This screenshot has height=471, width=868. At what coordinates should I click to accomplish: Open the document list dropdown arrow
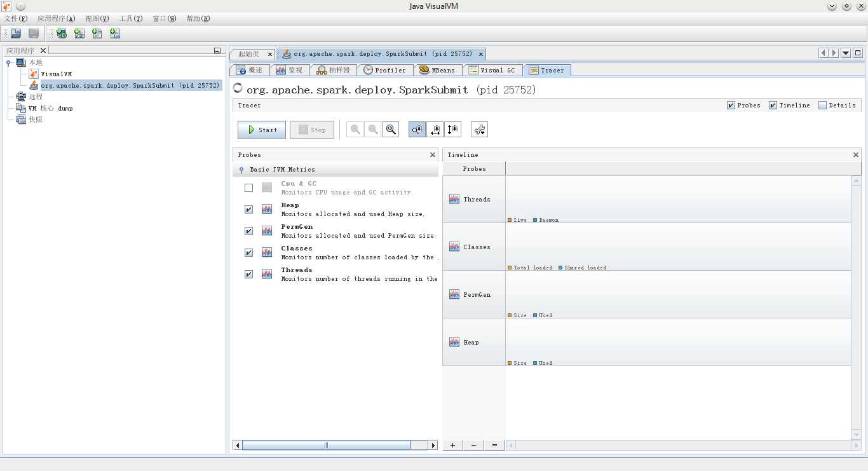click(846, 53)
